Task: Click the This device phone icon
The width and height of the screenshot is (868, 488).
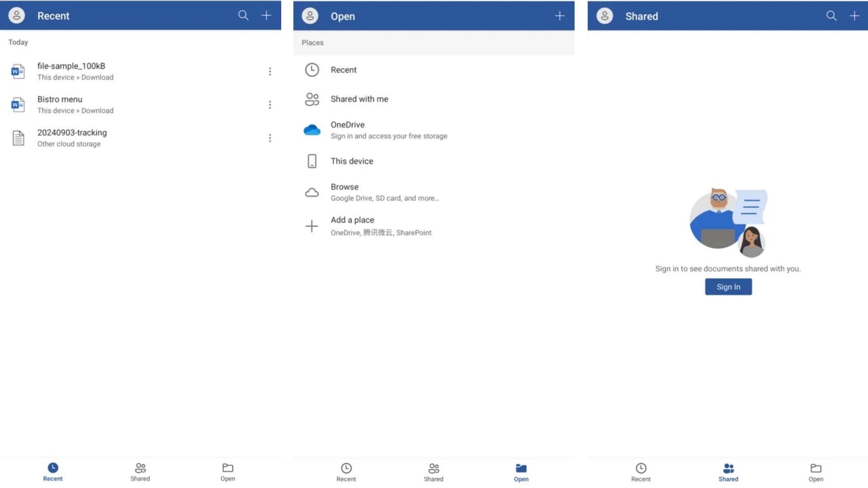Action: pyautogui.click(x=312, y=161)
